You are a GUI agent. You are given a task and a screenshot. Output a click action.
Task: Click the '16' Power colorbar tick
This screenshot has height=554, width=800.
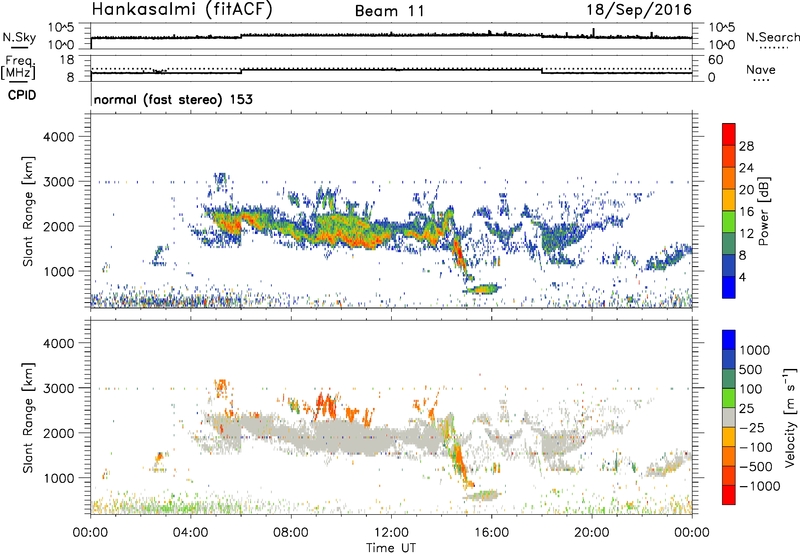[x=746, y=212]
